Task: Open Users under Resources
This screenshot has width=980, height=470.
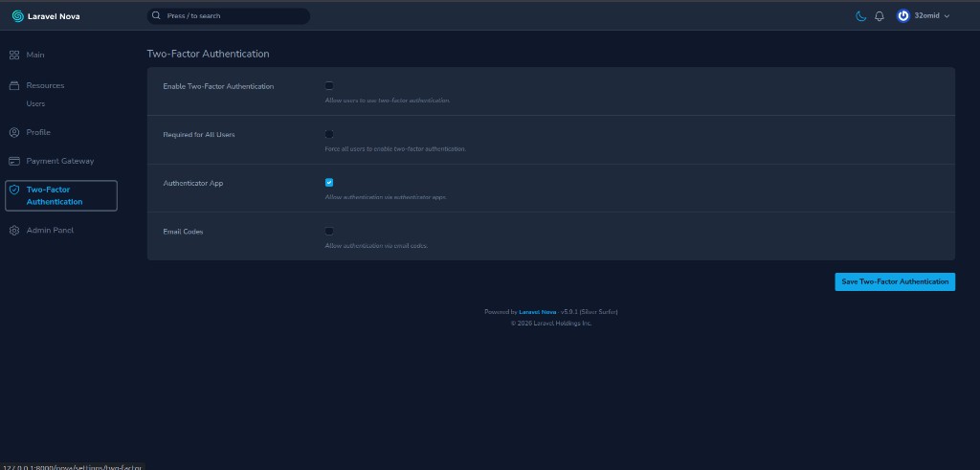Action: pyautogui.click(x=35, y=103)
